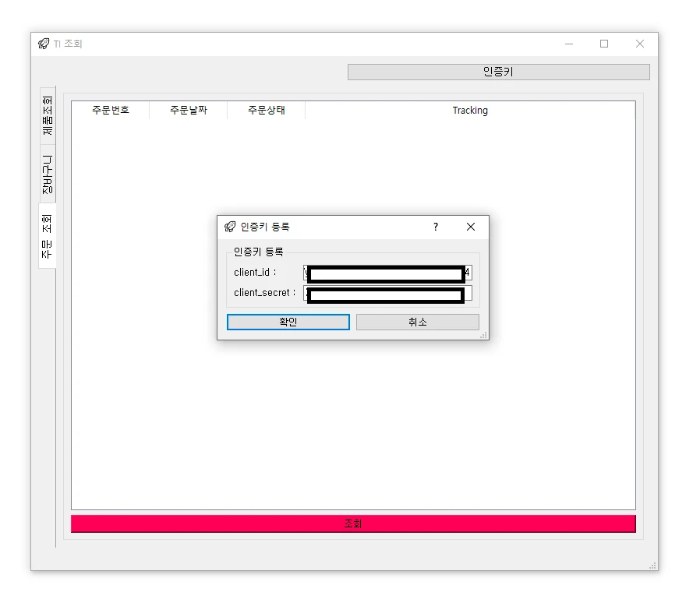Image resolution: width=700 pixels, height=599 pixels.
Task: Minimize the TI 조회 window
Action: coord(569,44)
